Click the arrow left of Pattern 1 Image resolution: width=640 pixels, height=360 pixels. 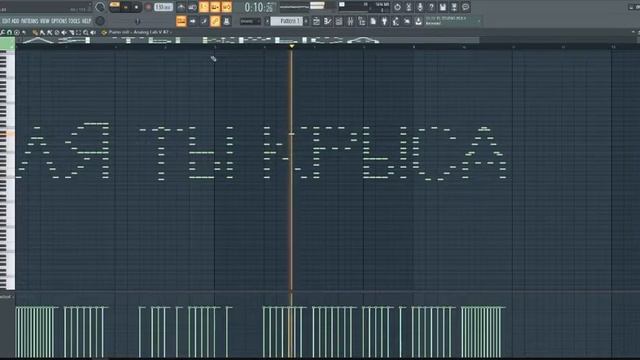[267, 21]
